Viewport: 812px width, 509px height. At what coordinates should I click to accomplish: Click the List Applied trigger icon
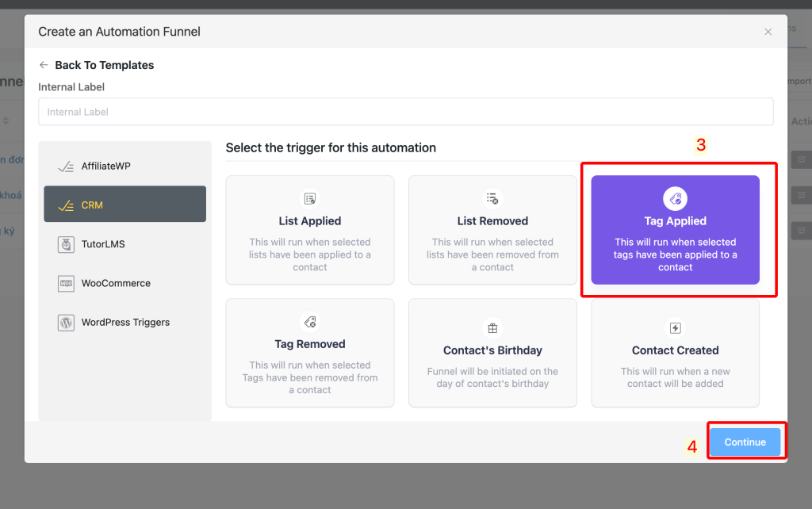[x=310, y=198]
